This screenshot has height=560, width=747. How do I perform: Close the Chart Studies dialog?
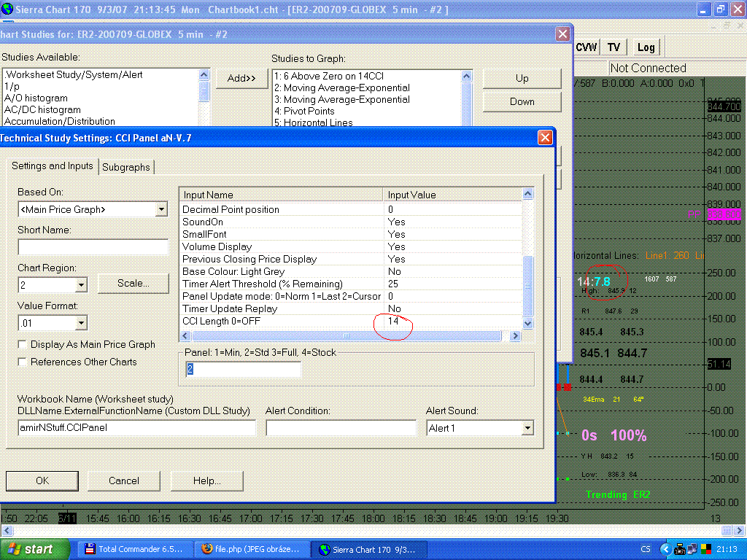click(562, 34)
